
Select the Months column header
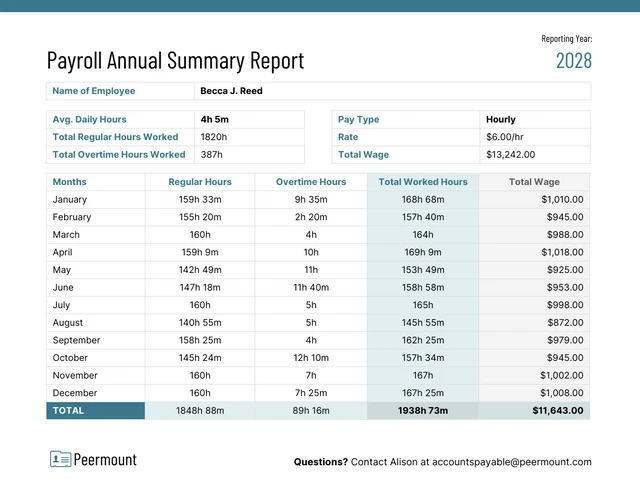click(70, 182)
